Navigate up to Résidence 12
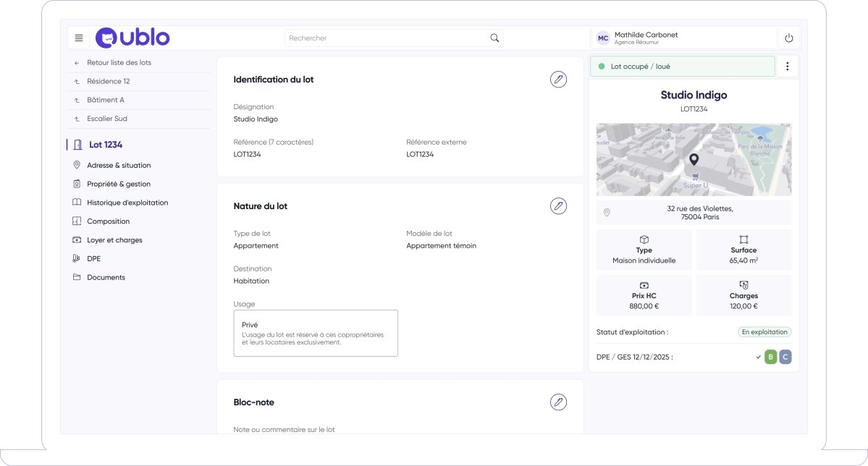The image size is (868, 466). pyautogui.click(x=108, y=82)
